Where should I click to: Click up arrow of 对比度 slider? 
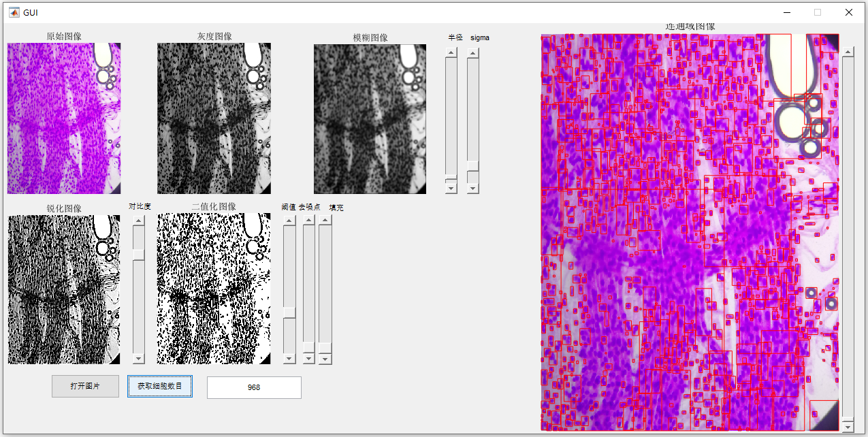point(139,221)
